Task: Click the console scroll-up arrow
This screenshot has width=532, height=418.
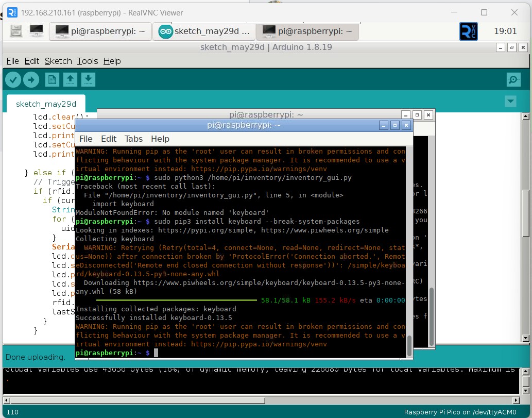Action: [x=525, y=372]
